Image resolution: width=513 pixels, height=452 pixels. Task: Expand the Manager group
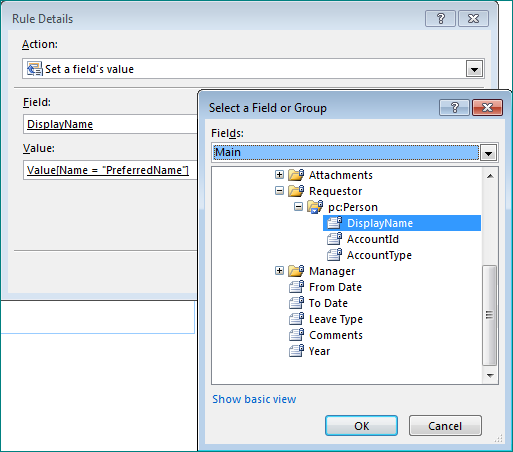(279, 270)
